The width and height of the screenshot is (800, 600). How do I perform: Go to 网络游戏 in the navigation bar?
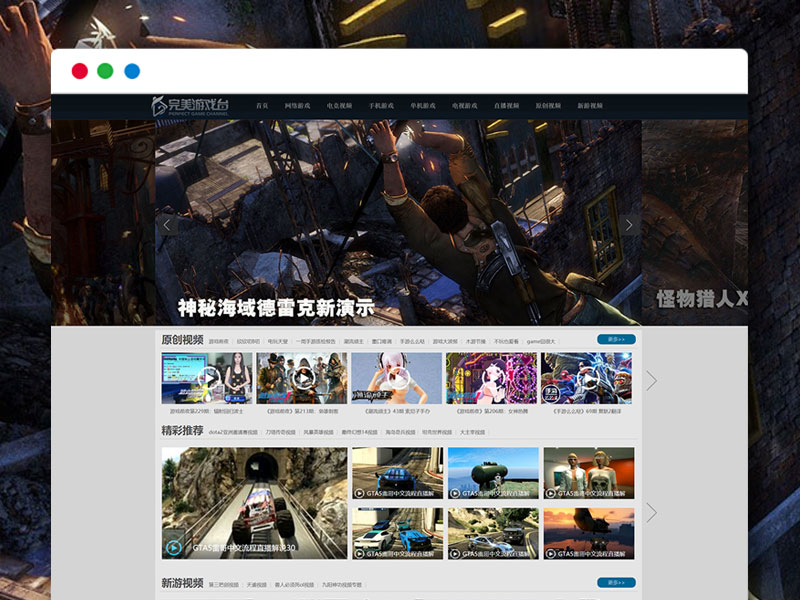(x=297, y=106)
